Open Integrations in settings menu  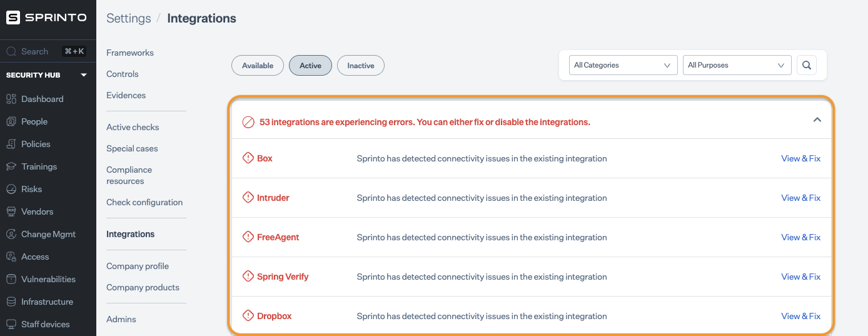[x=131, y=234]
